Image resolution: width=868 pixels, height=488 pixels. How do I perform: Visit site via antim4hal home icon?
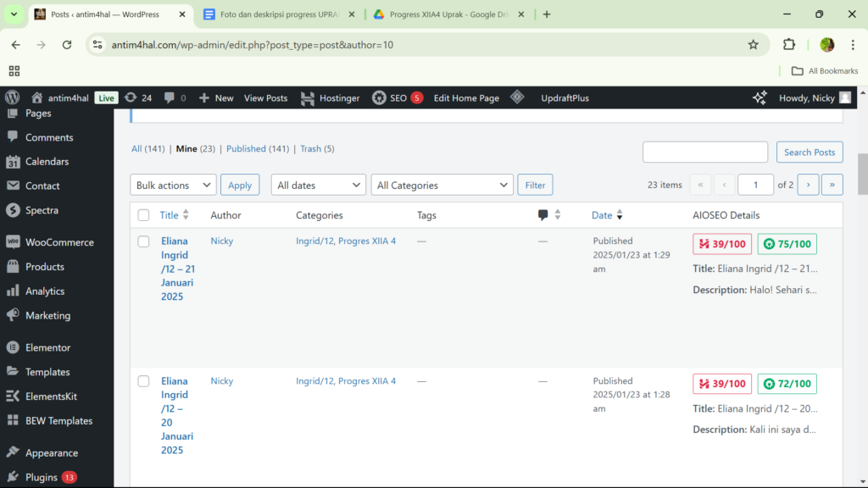pos(60,98)
